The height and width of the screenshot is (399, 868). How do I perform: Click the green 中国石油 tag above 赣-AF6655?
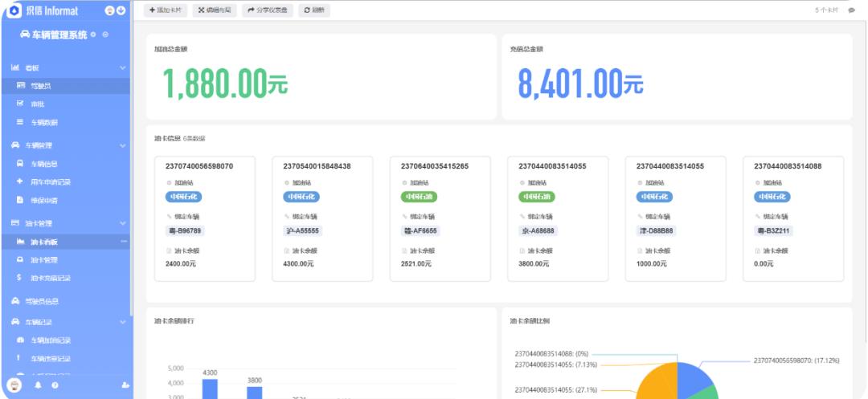tap(419, 196)
